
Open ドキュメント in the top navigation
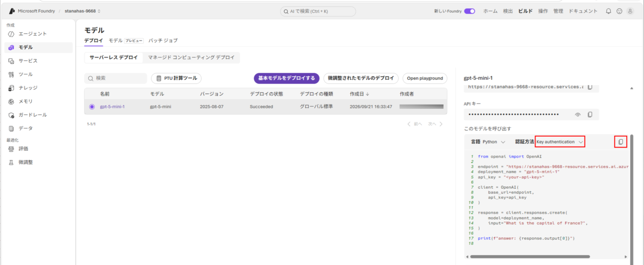[x=583, y=11]
